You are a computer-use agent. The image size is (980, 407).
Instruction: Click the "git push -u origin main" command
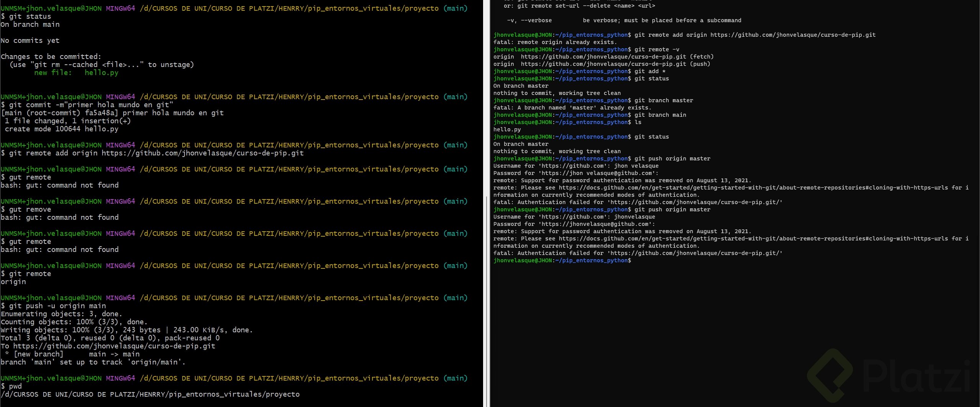pyautogui.click(x=57, y=306)
